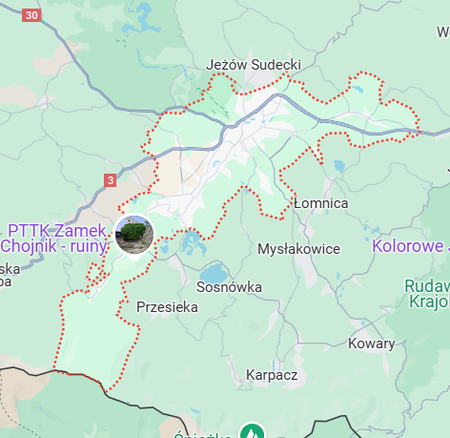The height and width of the screenshot is (438, 450).
Task: Open the Kolorowe attraction label
Action: click(411, 246)
